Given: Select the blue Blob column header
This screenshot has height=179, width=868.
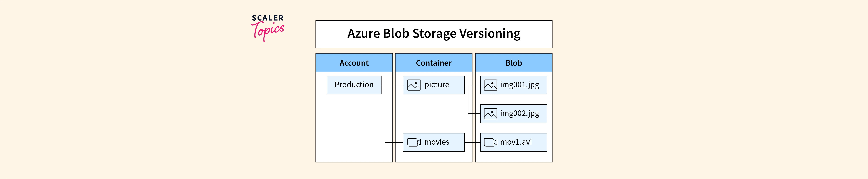Looking at the screenshot, I should [x=514, y=63].
